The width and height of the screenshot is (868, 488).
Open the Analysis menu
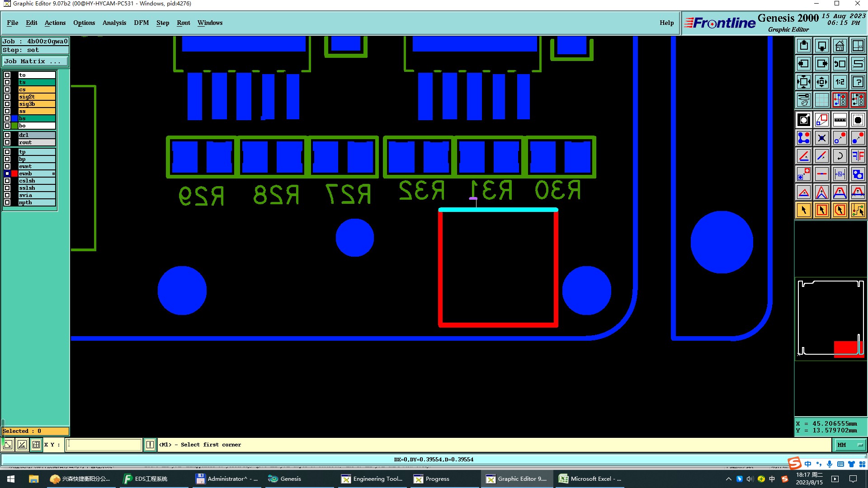tap(114, 23)
